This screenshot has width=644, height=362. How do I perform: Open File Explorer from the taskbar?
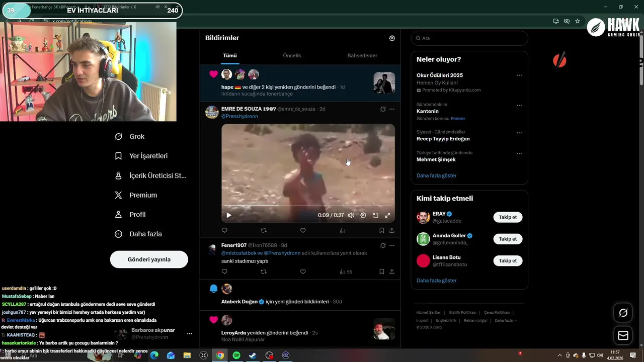click(x=187, y=355)
